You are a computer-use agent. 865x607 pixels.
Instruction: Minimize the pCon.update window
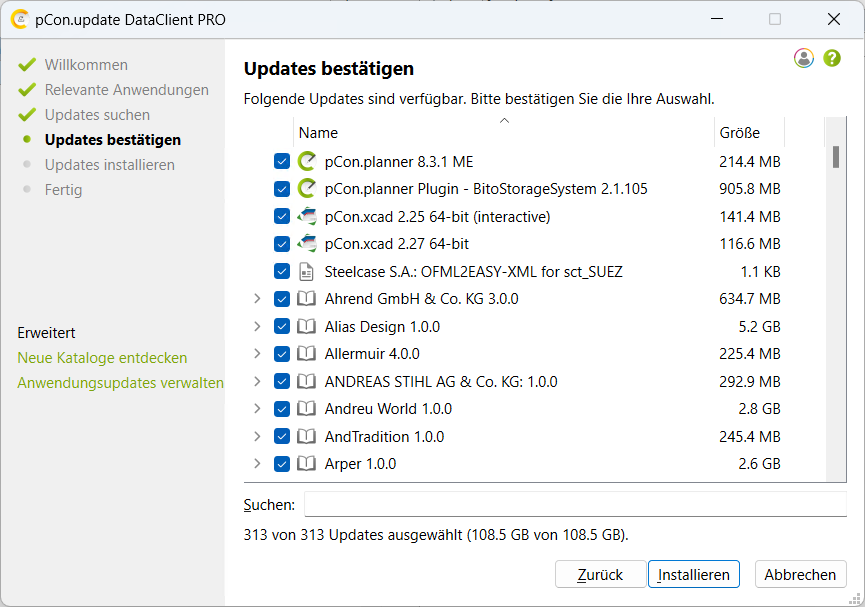click(x=717, y=19)
